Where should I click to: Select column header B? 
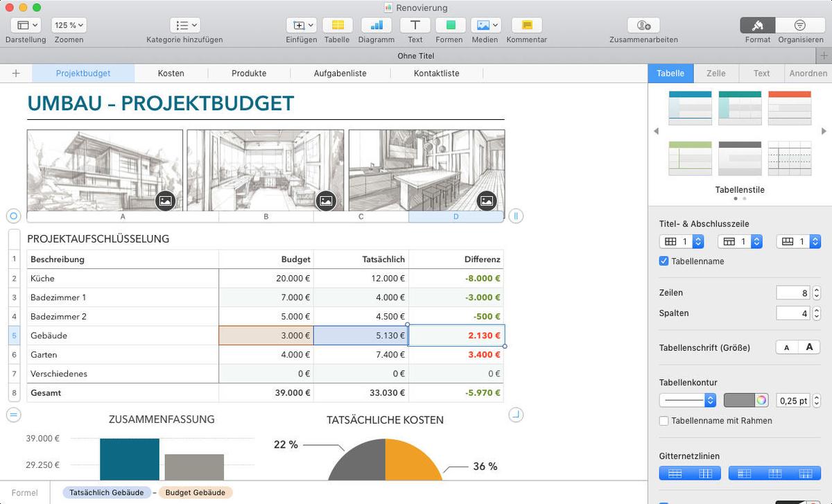click(266, 216)
